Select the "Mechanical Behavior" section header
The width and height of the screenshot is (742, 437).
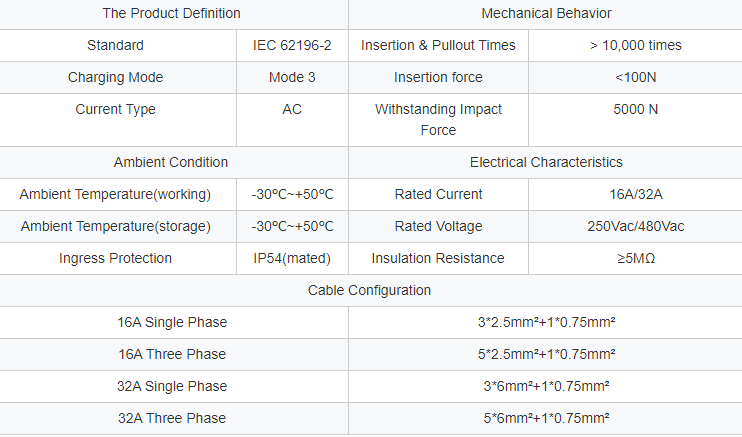[x=546, y=13]
